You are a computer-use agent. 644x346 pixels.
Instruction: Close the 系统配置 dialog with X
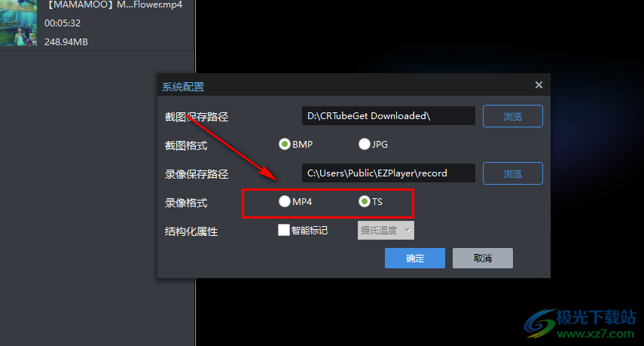(x=539, y=85)
